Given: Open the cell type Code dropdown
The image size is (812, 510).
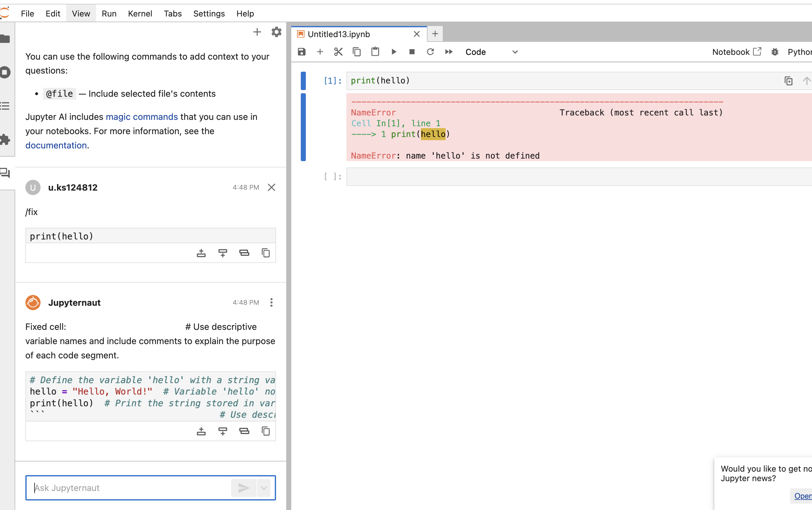Looking at the screenshot, I should pos(492,52).
